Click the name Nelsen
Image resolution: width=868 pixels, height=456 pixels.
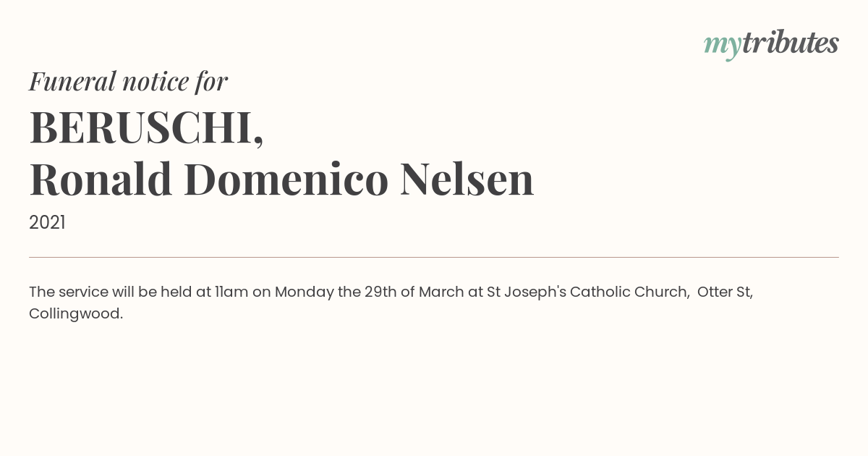[x=467, y=179]
